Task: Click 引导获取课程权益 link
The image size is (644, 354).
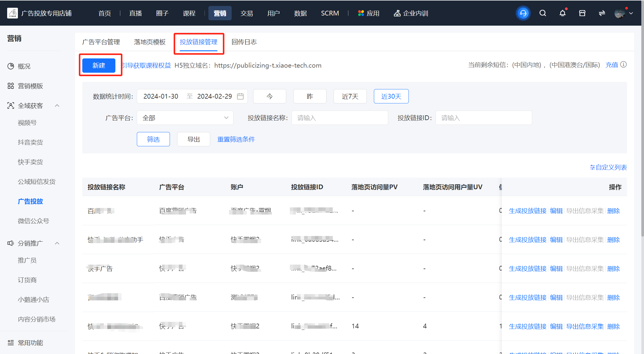Action: pyautogui.click(x=146, y=65)
